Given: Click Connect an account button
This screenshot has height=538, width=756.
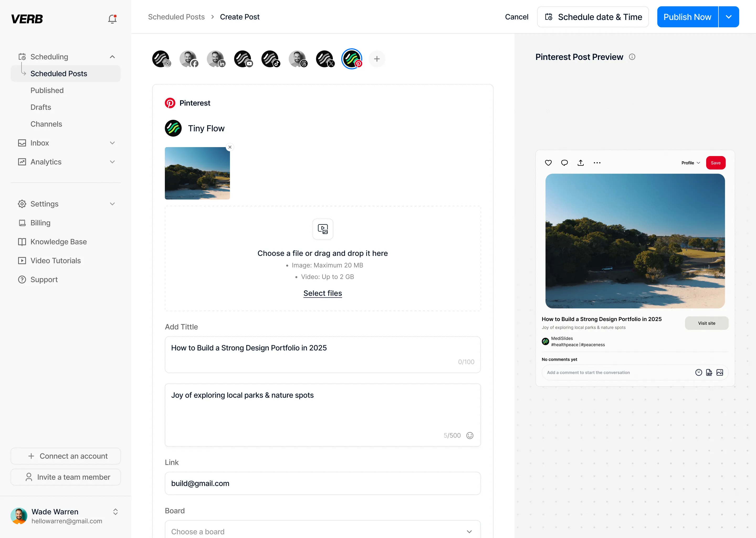Looking at the screenshot, I should [66, 456].
